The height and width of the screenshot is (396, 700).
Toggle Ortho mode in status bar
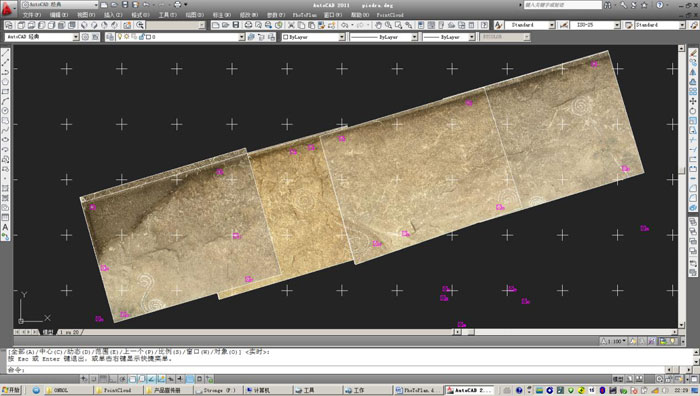pyautogui.click(x=113, y=379)
